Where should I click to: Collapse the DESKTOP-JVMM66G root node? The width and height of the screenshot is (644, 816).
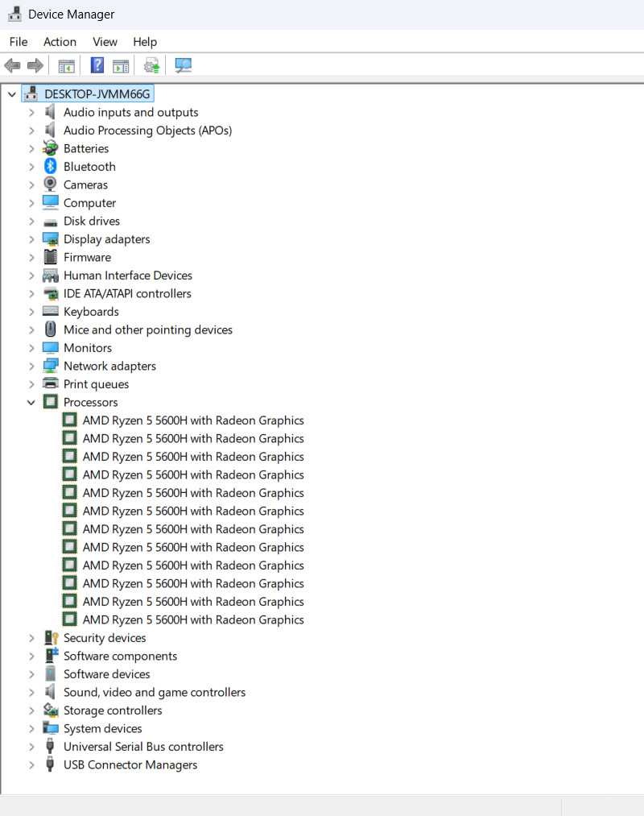pos(12,94)
